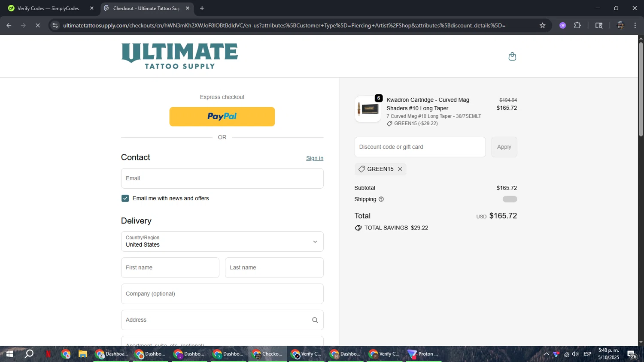The image size is (644, 362).
Task: Click the scrollbar down arrow
Action: (x=641, y=342)
